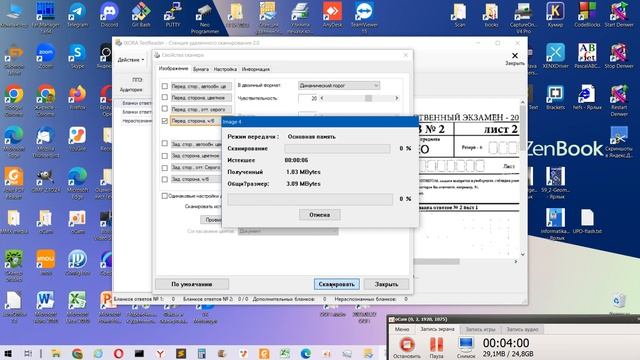Open Windows Start menu

[7, 353]
